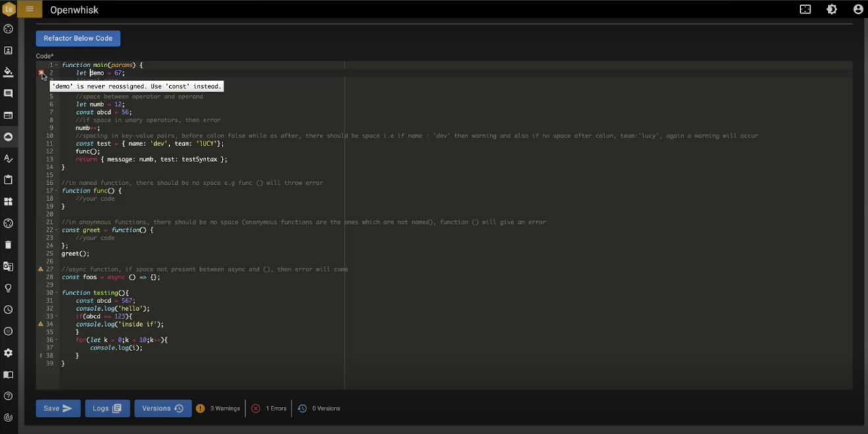Screen dimensions: 868x434
Task: Collapse the func function fold at line 17
Action: click(x=57, y=191)
